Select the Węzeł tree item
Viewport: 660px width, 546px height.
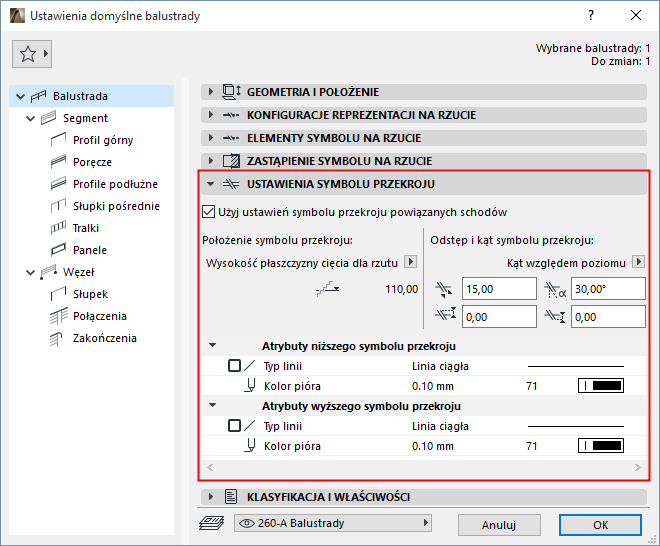[x=78, y=272]
